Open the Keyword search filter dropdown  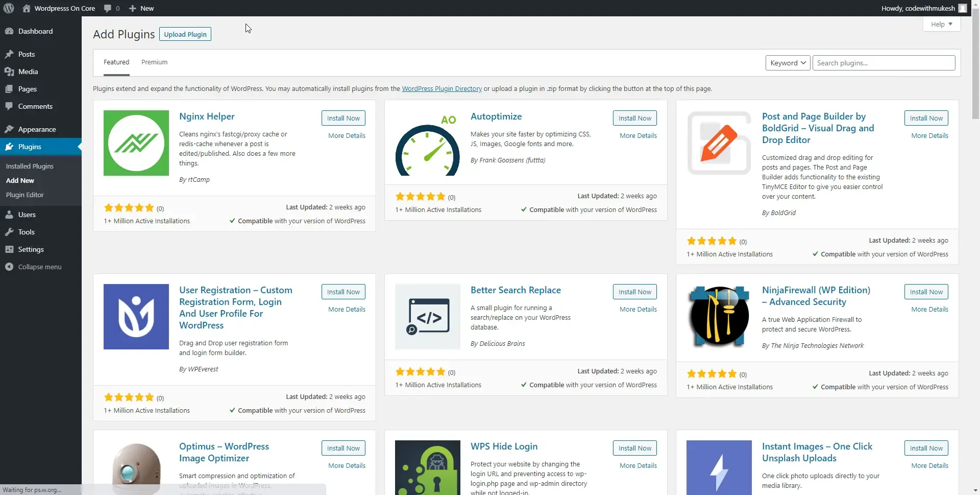click(788, 62)
